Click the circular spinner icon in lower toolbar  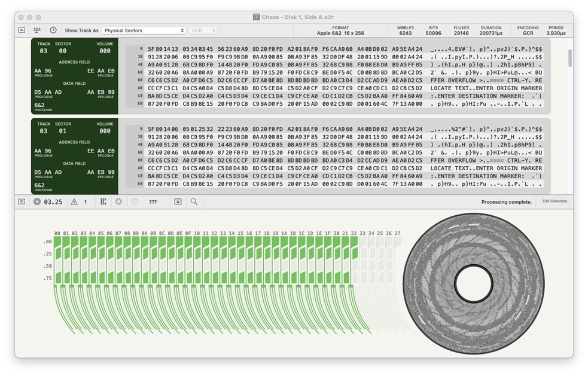118,201
